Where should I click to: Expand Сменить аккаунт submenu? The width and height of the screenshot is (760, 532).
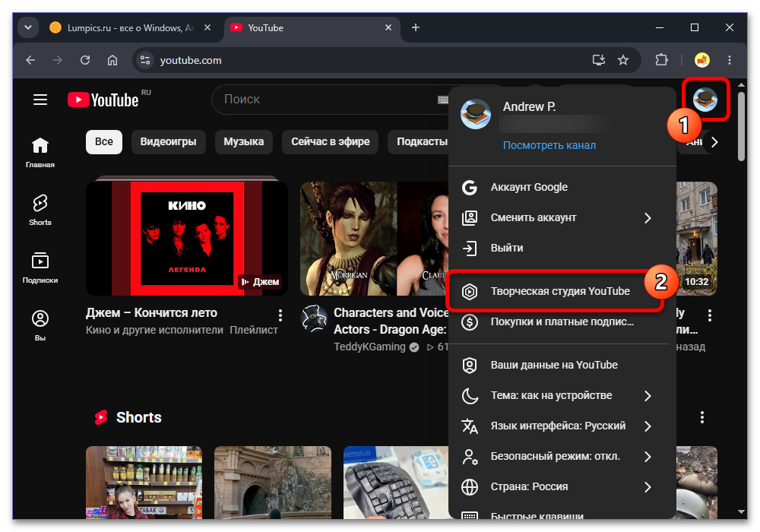coord(648,218)
